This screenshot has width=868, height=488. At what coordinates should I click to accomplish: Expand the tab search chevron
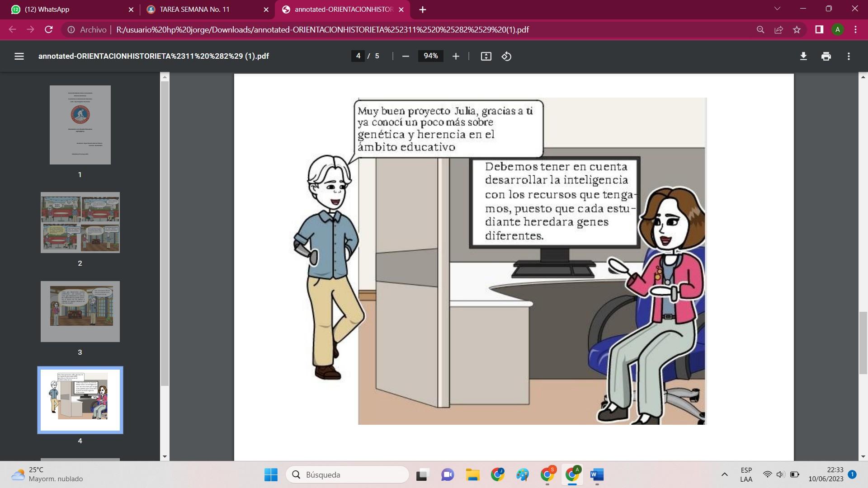[777, 9]
